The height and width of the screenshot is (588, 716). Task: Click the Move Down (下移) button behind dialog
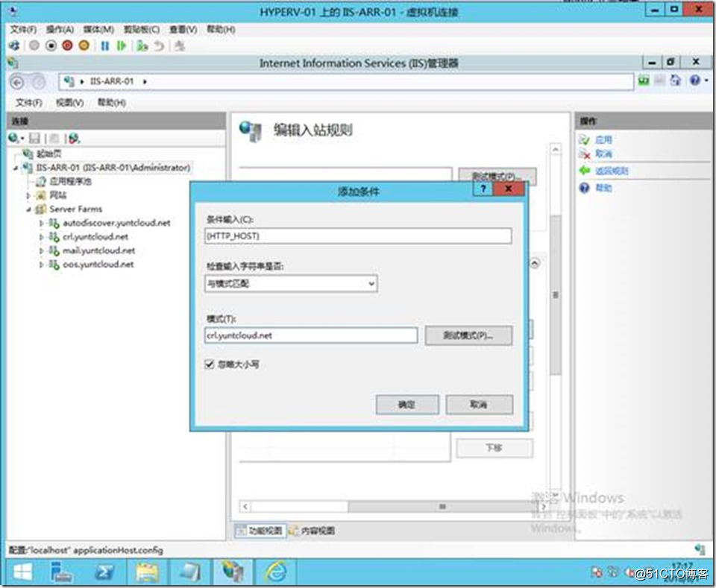(494, 448)
